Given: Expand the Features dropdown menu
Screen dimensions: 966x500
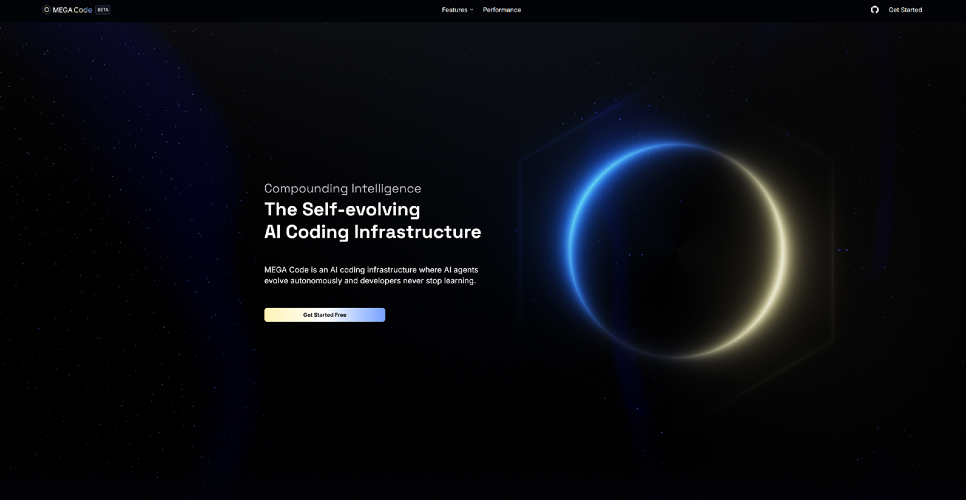Looking at the screenshot, I should pos(457,10).
